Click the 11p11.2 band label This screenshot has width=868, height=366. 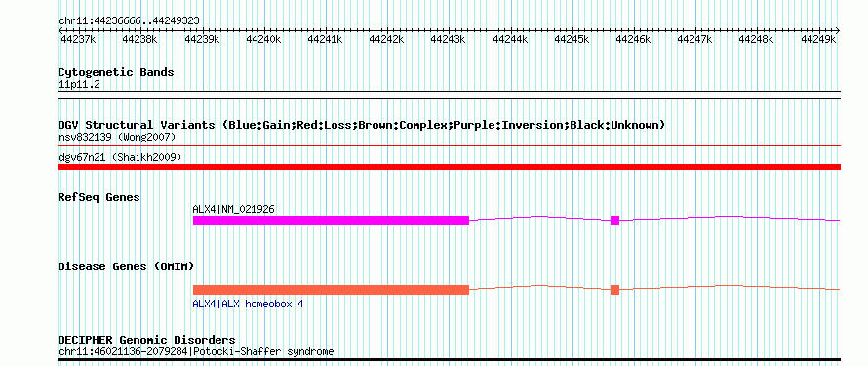(x=79, y=85)
